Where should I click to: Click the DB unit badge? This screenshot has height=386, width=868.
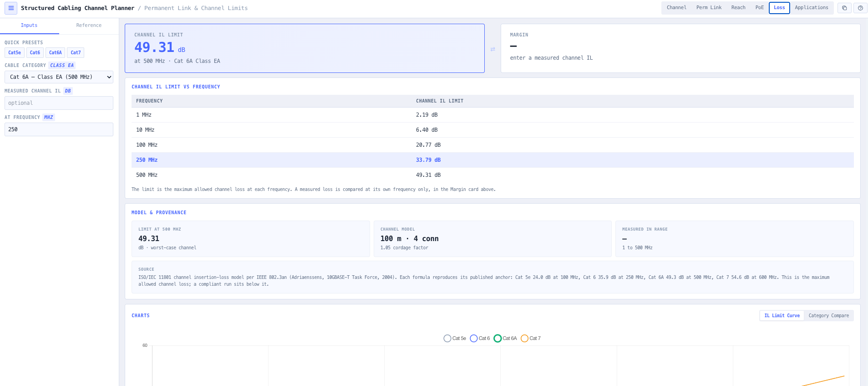68,91
